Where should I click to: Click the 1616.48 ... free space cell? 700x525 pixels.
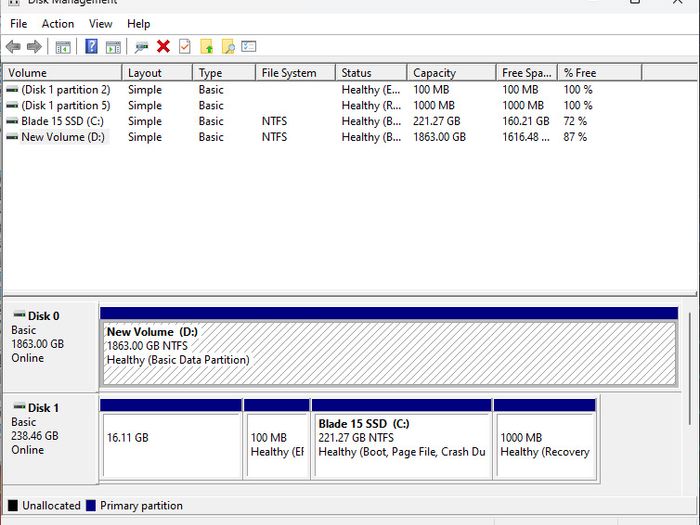(526, 137)
